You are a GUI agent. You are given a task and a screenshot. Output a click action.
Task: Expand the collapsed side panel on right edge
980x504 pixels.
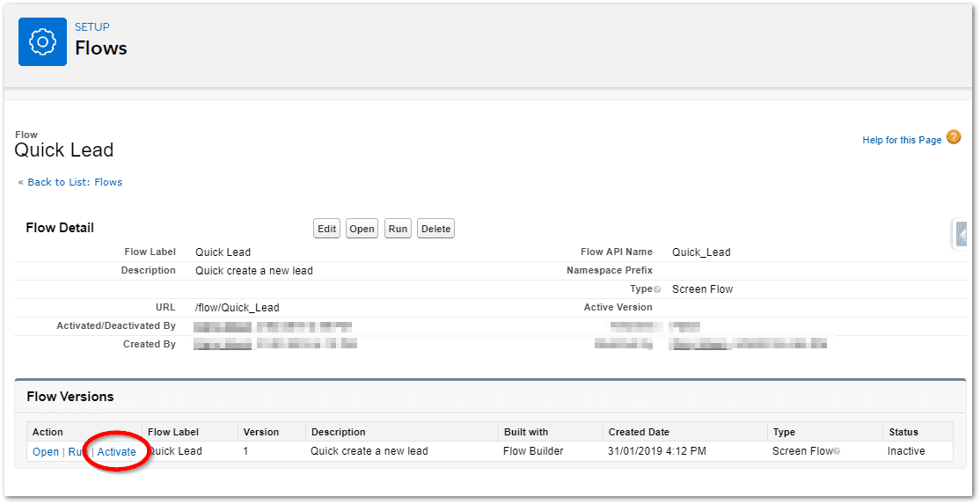[x=961, y=234]
